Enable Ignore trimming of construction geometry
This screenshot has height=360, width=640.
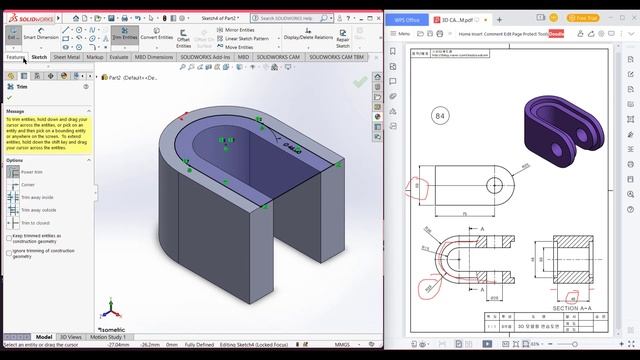9,253
